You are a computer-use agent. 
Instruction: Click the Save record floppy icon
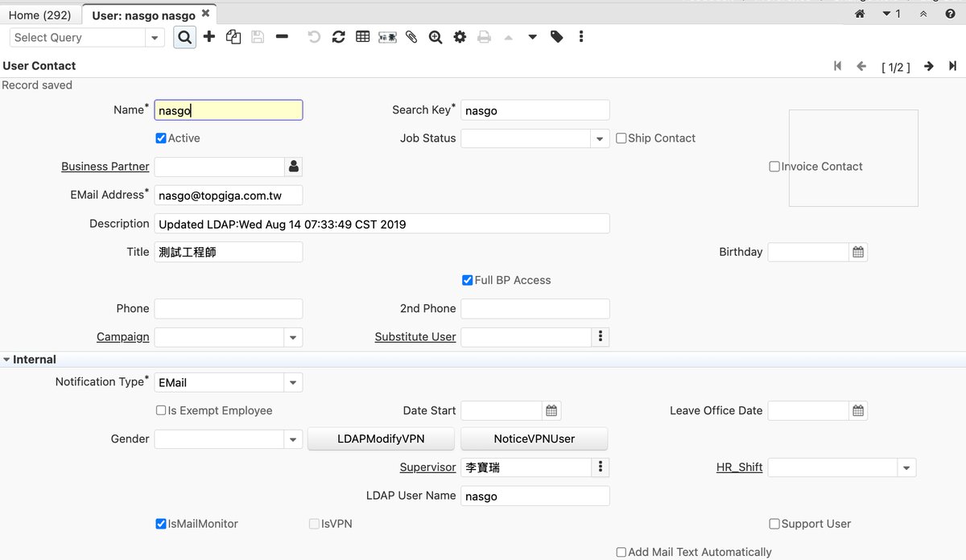258,37
